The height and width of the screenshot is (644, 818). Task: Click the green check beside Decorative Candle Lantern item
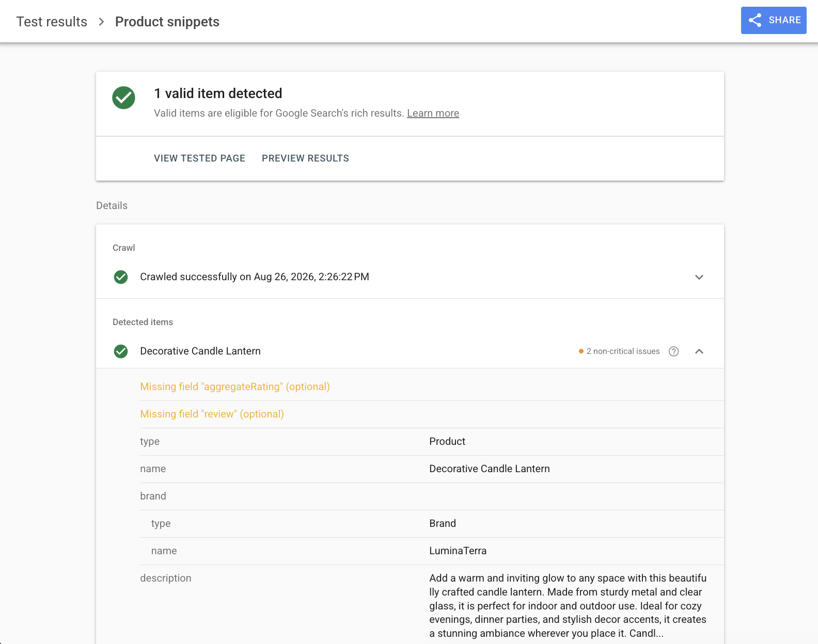click(121, 351)
